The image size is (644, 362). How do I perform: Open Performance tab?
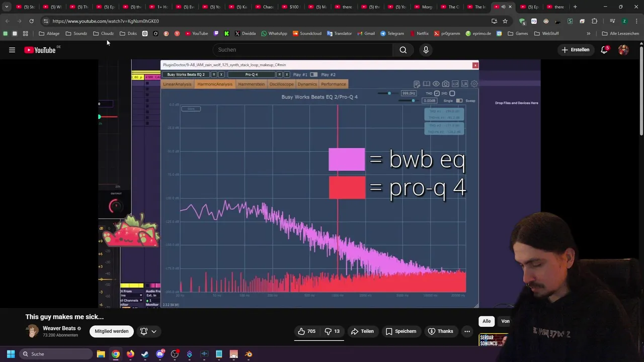pyautogui.click(x=334, y=84)
